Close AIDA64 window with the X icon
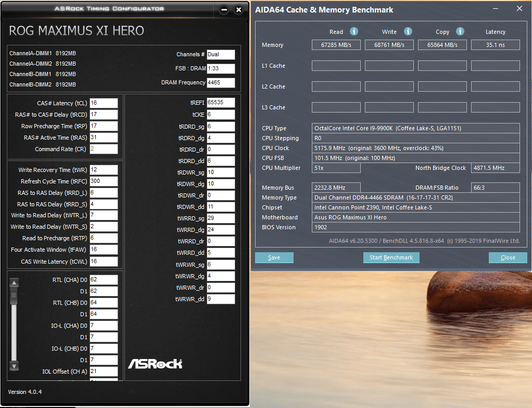 click(x=519, y=8)
